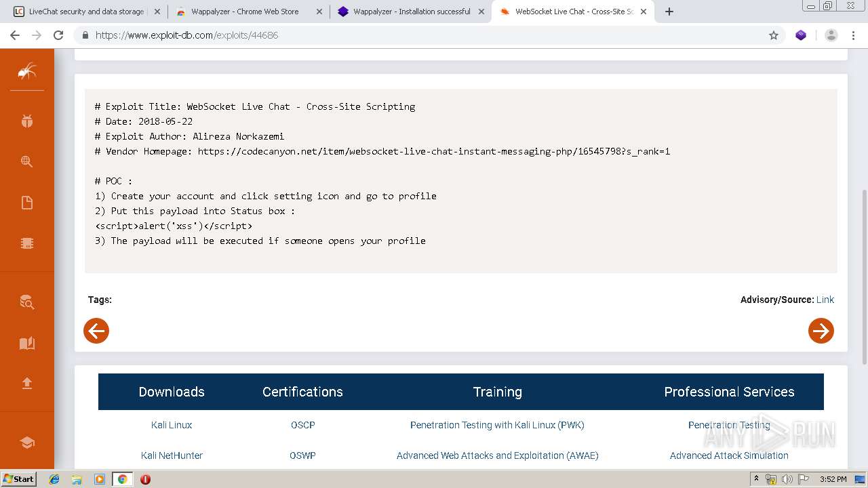Screen dimensions: 868x488
Task: Close the LiveChat security tab
Action: 157,12
